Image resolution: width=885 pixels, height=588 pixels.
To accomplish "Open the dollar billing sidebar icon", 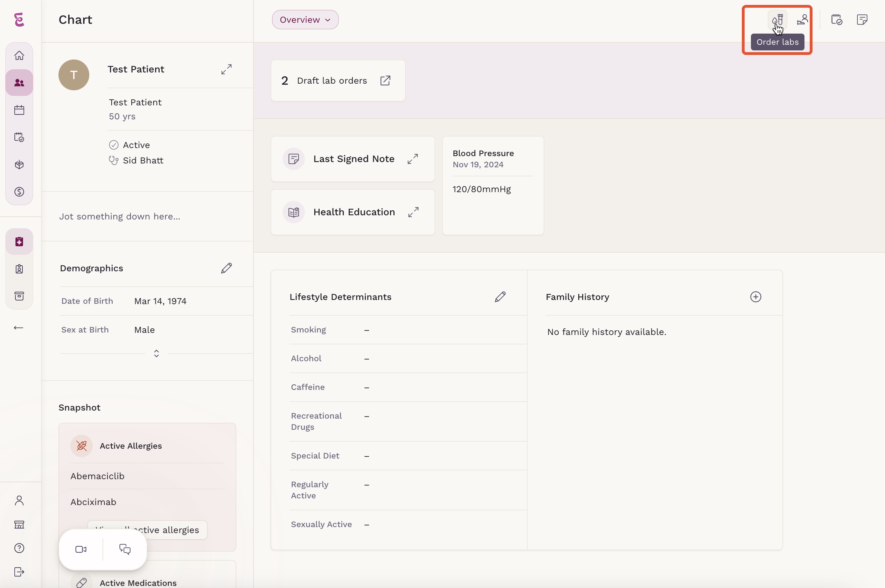I will pyautogui.click(x=19, y=192).
